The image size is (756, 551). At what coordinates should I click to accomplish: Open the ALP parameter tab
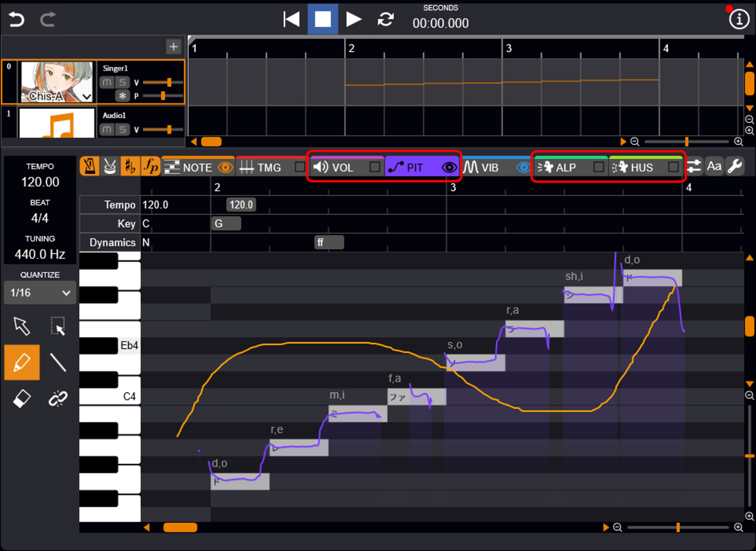pos(565,168)
